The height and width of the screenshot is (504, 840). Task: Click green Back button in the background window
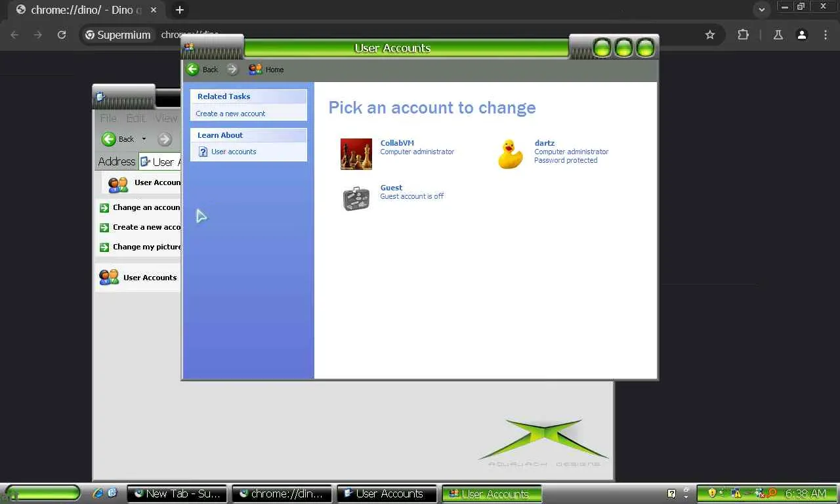[118, 139]
